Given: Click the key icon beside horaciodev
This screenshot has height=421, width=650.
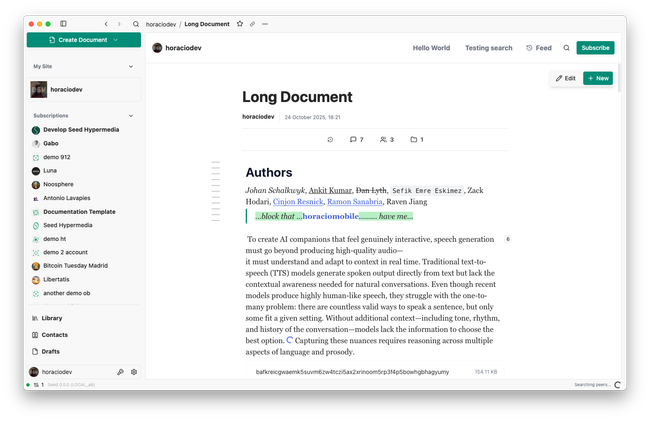Looking at the screenshot, I should [120, 371].
